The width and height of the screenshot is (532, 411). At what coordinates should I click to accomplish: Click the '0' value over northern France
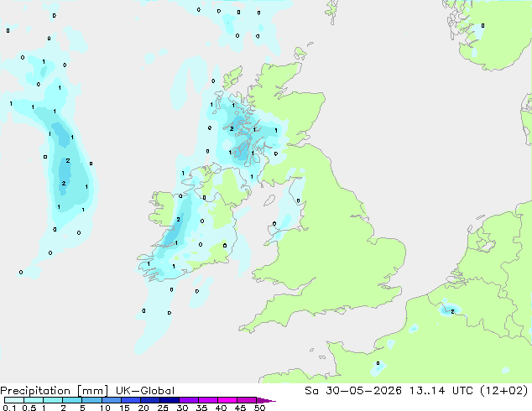coord(378,363)
